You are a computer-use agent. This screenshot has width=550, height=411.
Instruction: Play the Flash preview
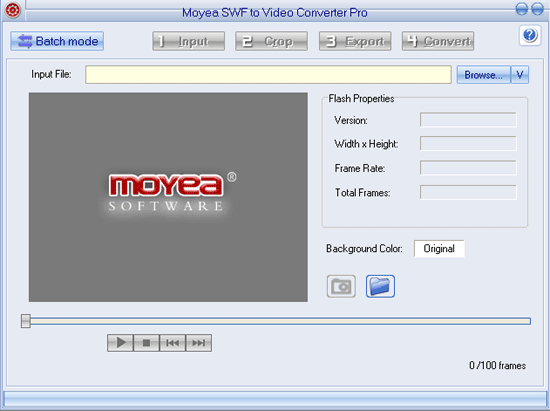tap(120, 343)
